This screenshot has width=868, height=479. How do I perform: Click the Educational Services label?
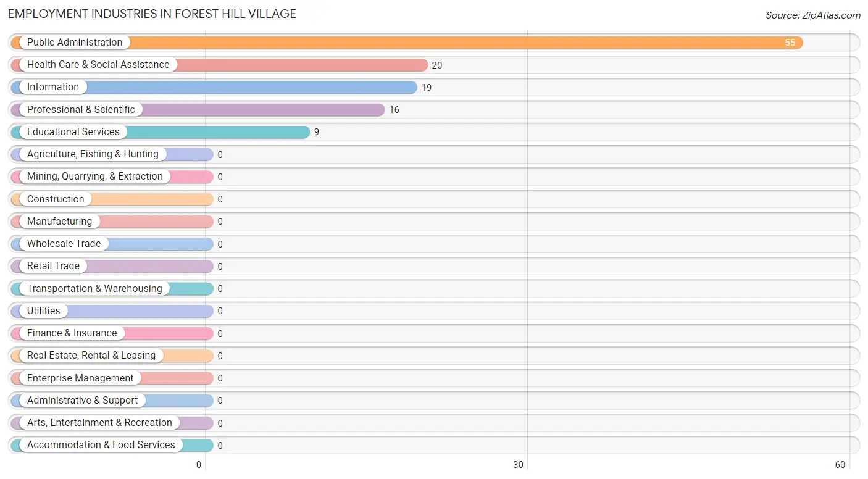pos(73,132)
